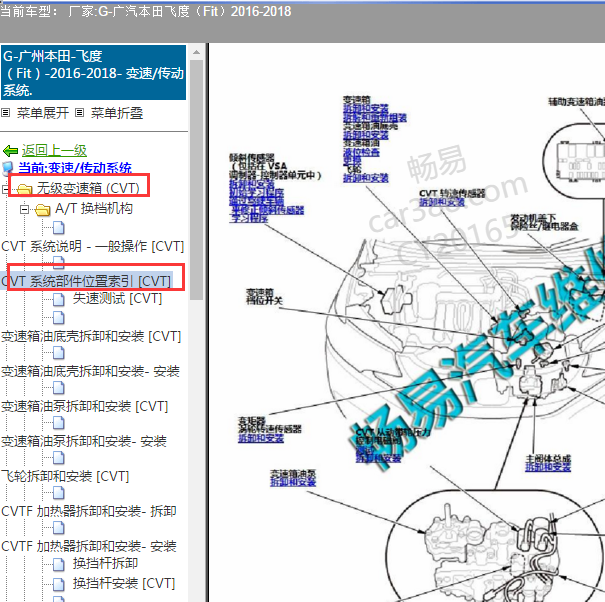Open the 当前:变速/传动系统 link
The width and height of the screenshot is (605, 602).
pyautogui.click(x=75, y=168)
